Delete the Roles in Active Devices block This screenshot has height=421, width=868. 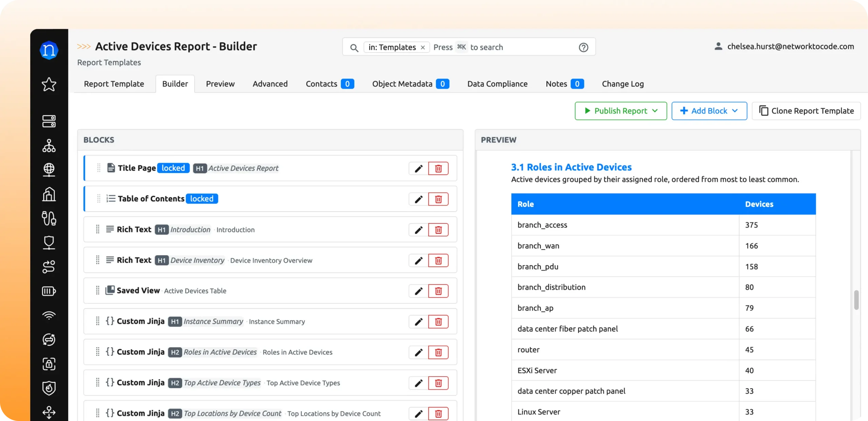[438, 352]
